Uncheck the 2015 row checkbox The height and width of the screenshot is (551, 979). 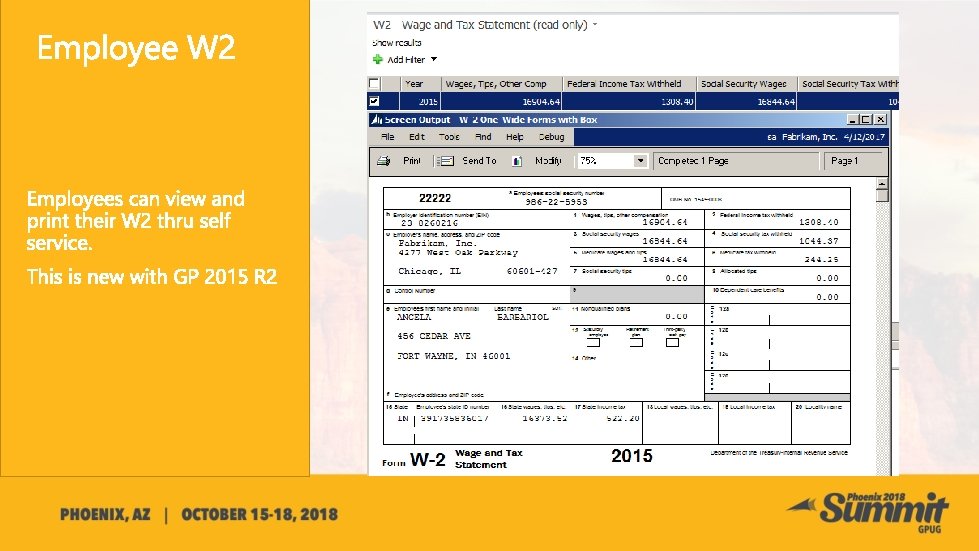[x=374, y=101]
